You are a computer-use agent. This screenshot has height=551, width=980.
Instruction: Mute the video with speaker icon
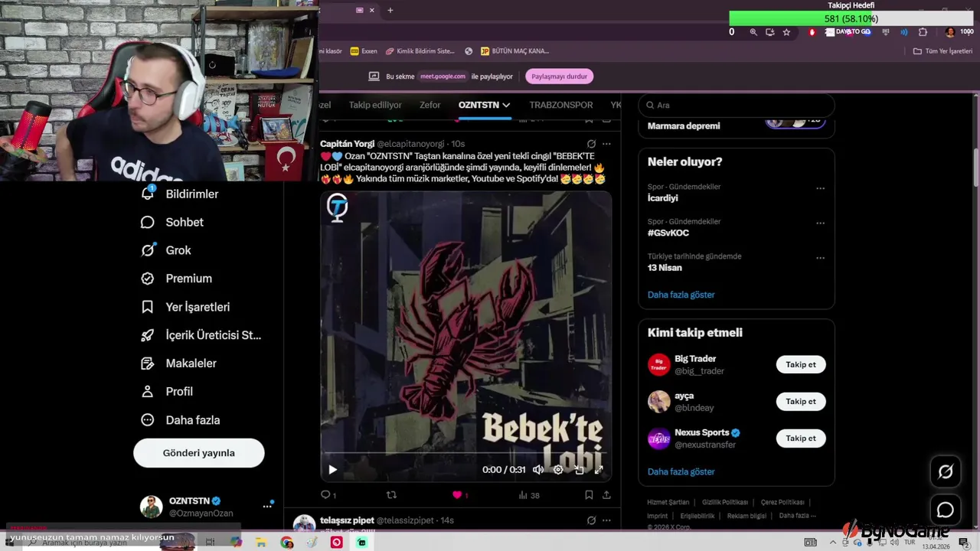point(538,470)
